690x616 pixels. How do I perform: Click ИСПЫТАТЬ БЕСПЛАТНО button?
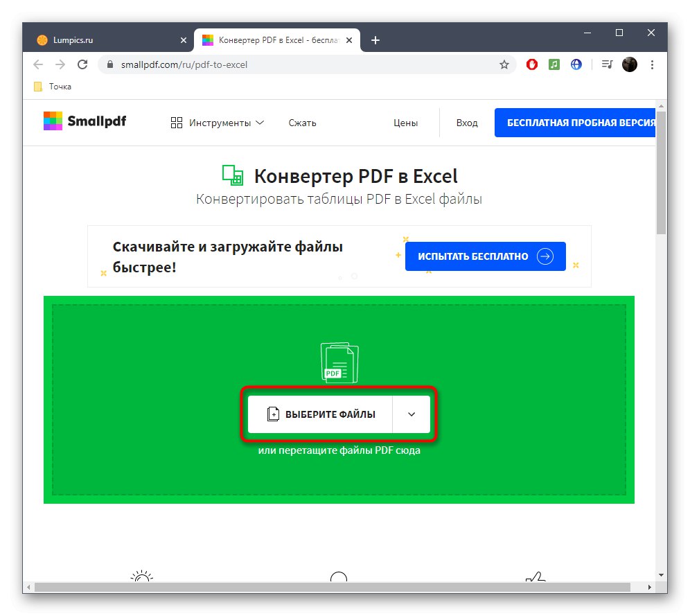coord(484,256)
